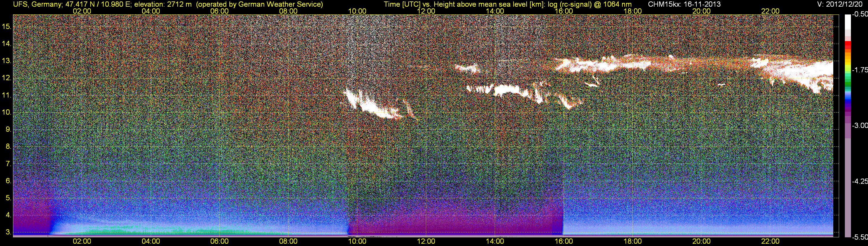Click the height axis label '13.'
This screenshot has height=246, width=868.
7,61
